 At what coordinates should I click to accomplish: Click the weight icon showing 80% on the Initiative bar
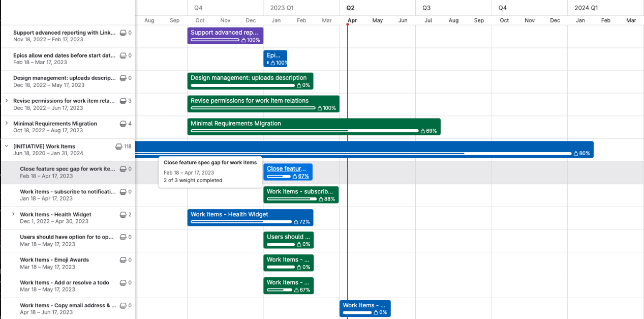tap(576, 153)
